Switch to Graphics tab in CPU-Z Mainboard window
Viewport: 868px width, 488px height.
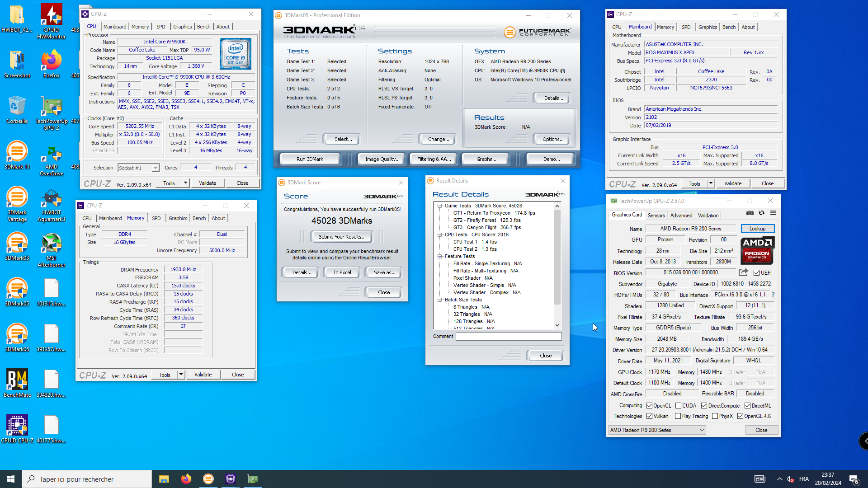click(708, 27)
